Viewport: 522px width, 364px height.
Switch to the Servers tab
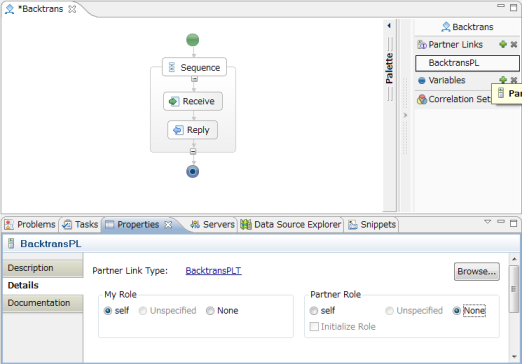[x=213, y=225]
